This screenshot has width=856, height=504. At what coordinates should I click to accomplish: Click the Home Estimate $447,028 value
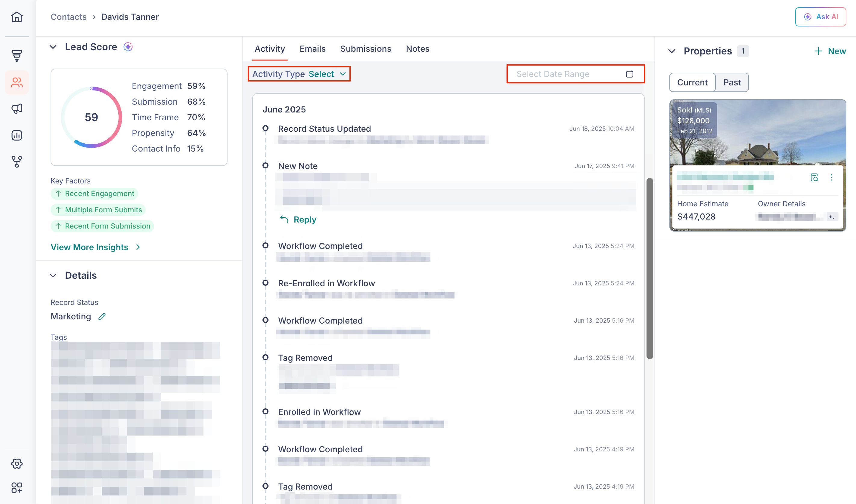(696, 217)
